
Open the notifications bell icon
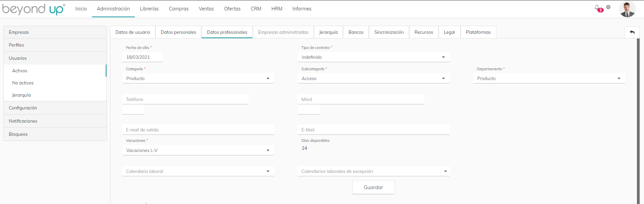coord(597,8)
